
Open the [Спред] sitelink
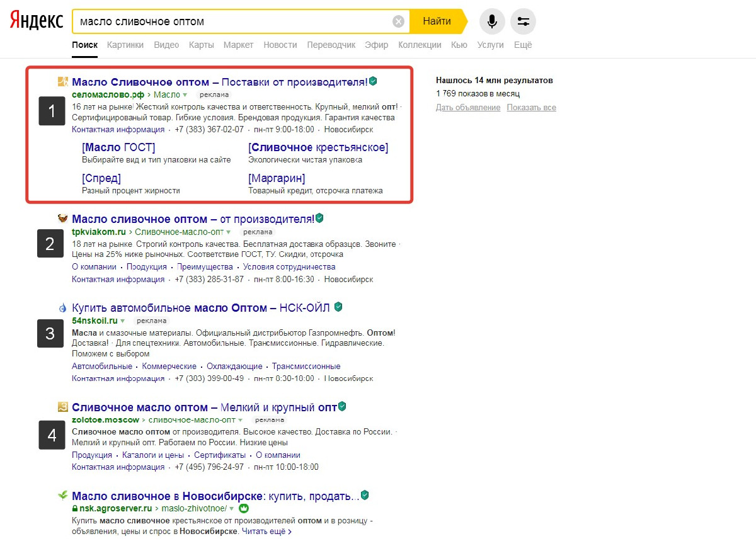[101, 178]
